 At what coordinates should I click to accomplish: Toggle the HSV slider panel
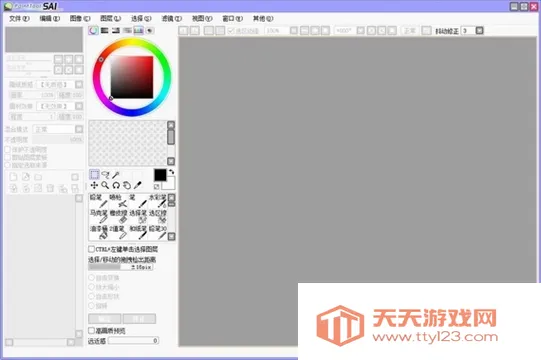pyautogui.click(x=116, y=30)
